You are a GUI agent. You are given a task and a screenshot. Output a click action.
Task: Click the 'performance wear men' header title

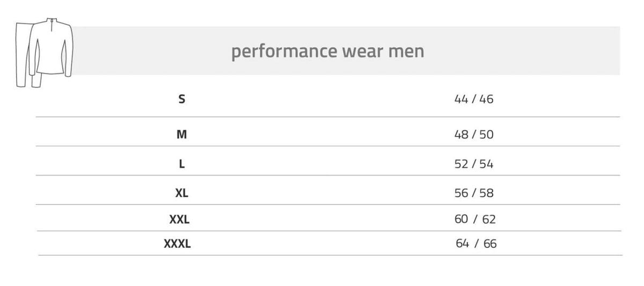coord(327,52)
